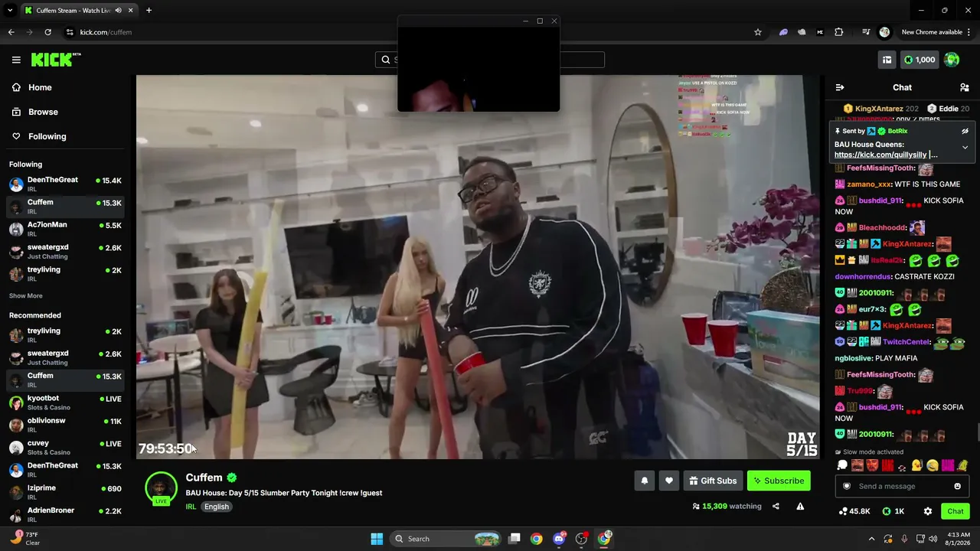The height and width of the screenshot is (551, 980).
Task: Toggle follow heart for Cuffem
Action: (668, 481)
